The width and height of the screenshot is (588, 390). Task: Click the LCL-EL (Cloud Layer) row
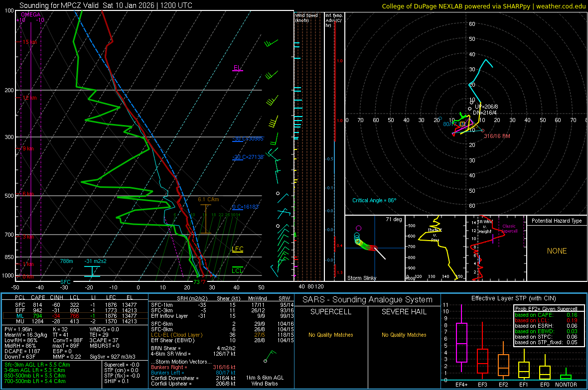click(x=223, y=335)
